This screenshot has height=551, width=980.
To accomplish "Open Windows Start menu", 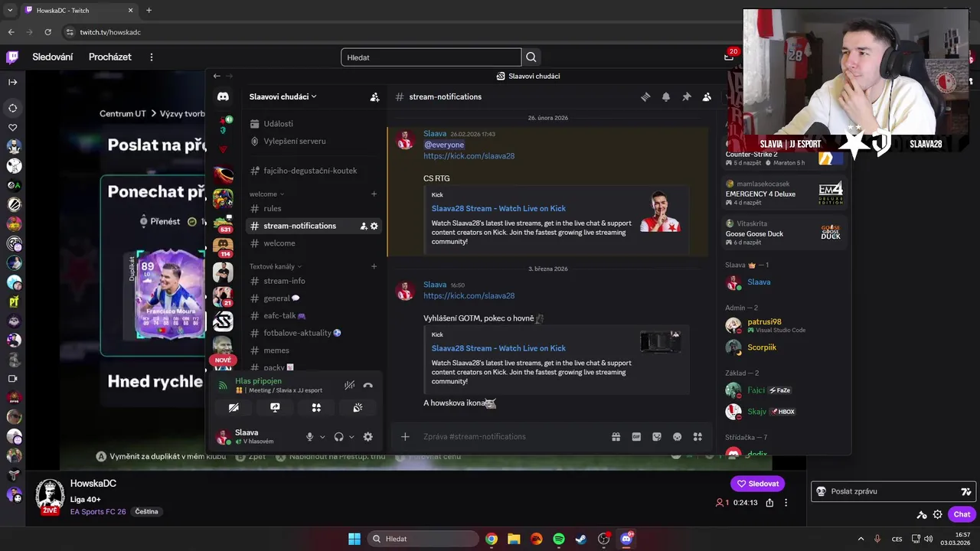I will coord(354,540).
